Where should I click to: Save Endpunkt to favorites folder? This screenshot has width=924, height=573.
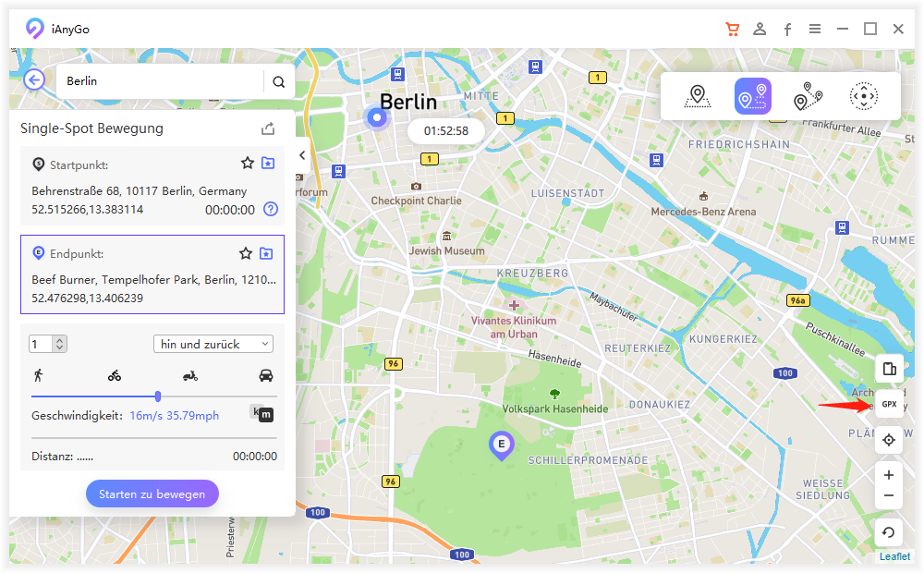click(x=266, y=253)
